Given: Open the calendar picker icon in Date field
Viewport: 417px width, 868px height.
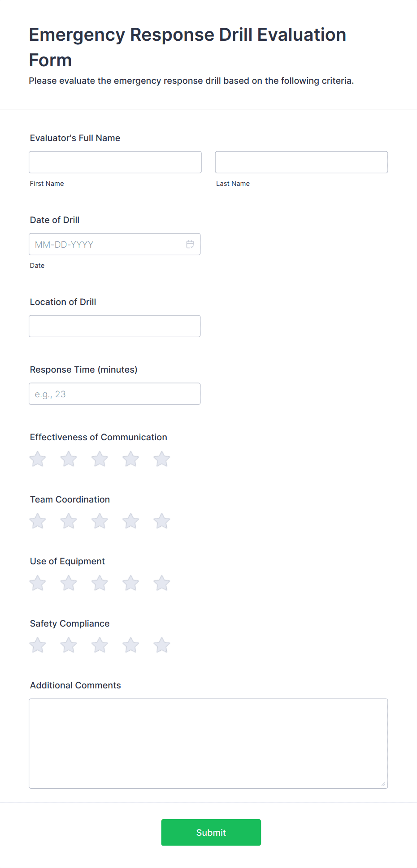Looking at the screenshot, I should point(190,244).
